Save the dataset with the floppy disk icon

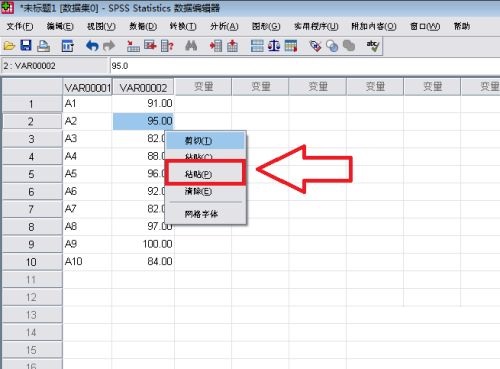coord(26,45)
